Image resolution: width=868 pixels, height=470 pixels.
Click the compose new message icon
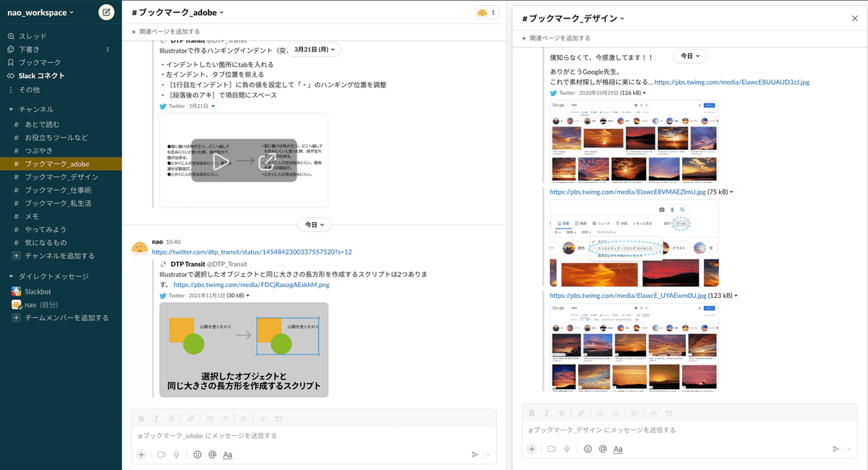click(x=106, y=12)
